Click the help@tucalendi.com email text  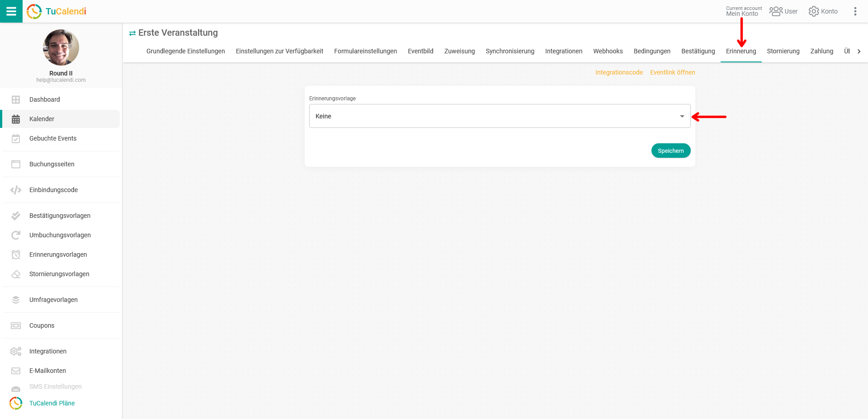pyautogui.click(x=61, y=80)
